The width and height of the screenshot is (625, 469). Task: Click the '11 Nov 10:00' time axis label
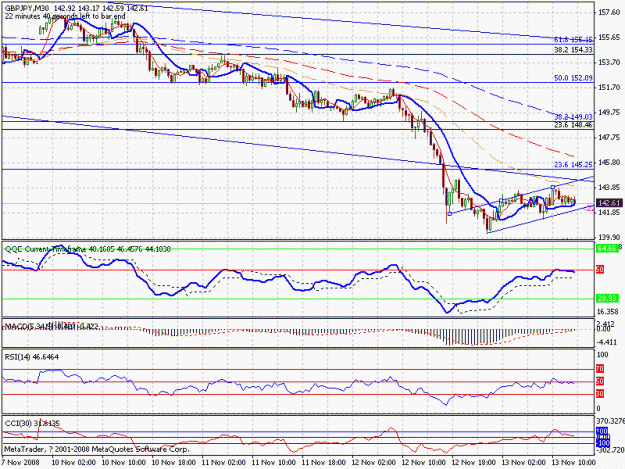pyautogui.click(x=273, y=463)
